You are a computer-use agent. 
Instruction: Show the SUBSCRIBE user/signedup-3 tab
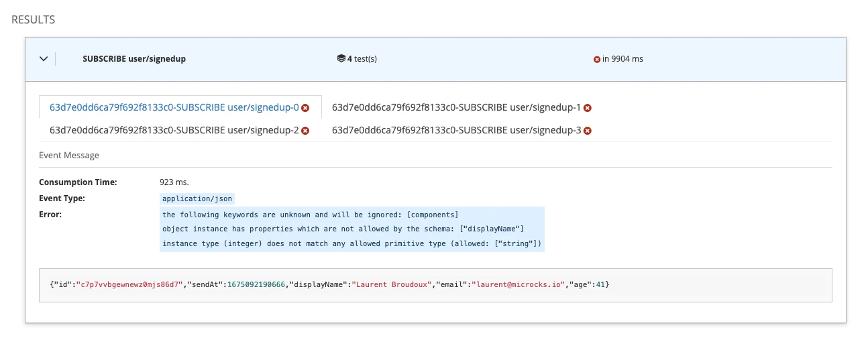pos(456,130)
